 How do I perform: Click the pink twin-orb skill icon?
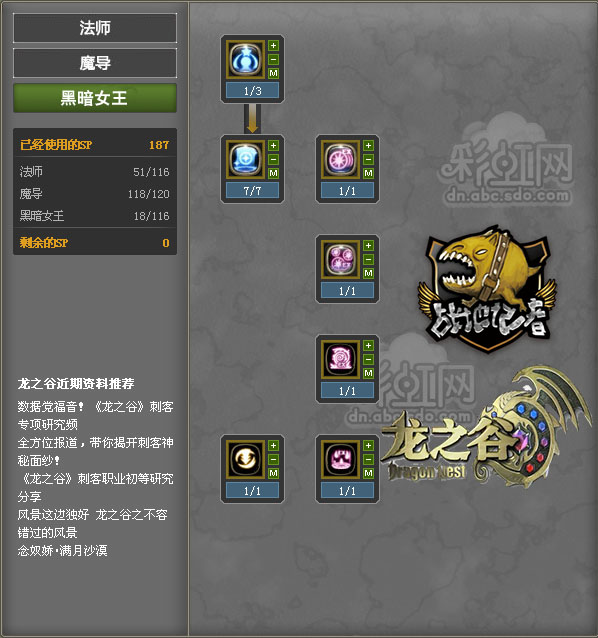tap(341, 260)
